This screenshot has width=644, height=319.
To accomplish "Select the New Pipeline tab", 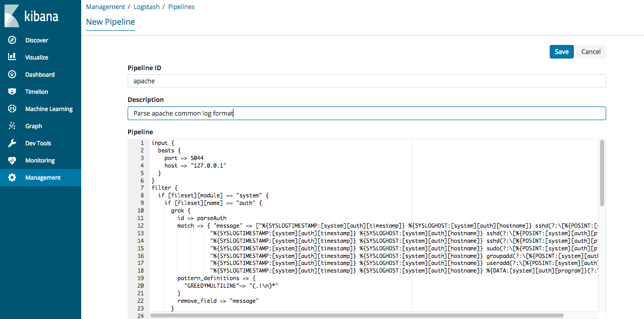I will pyautogui.click(x=110, y=22).
